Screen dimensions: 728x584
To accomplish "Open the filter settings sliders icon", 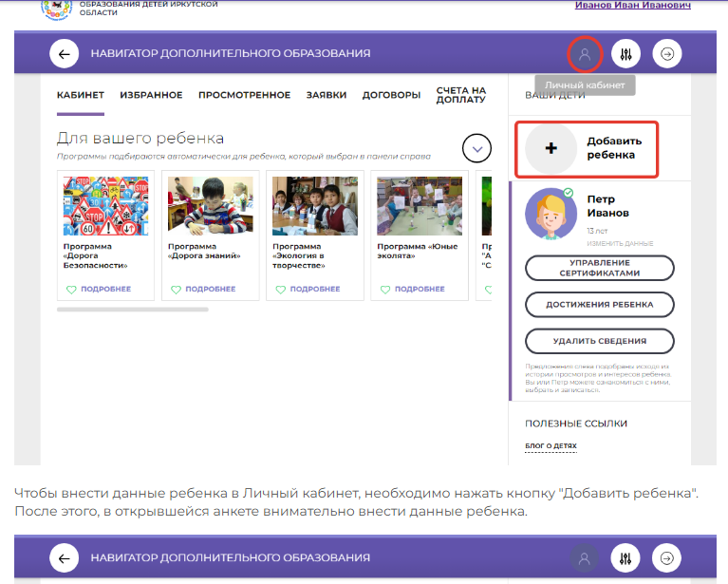I will tap(625, 54).
